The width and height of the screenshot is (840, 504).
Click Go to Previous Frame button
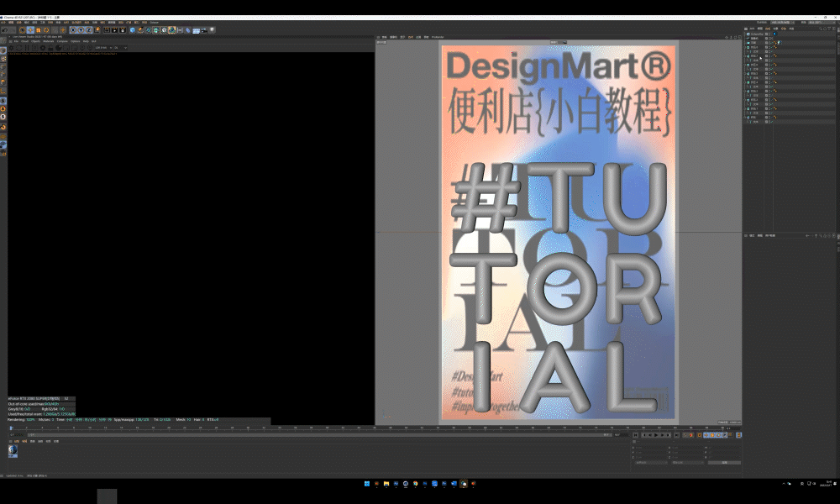[x=650, y=435]
